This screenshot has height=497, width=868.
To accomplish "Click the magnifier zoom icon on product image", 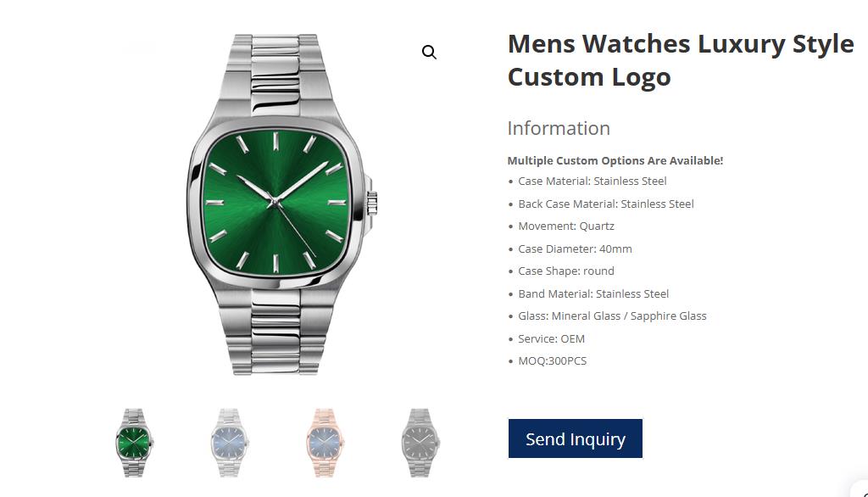I will click(x=429, y=52).
